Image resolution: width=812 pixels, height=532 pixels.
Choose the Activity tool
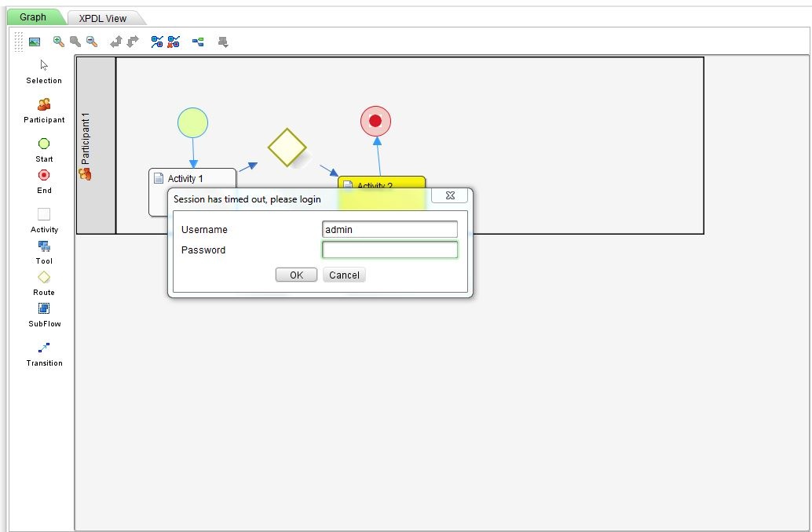tap(44, 214)
